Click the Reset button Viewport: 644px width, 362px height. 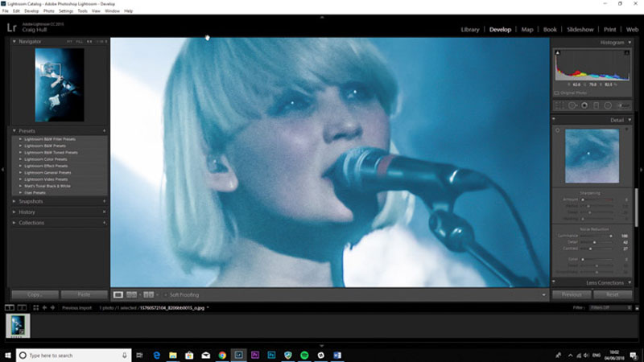613,294
